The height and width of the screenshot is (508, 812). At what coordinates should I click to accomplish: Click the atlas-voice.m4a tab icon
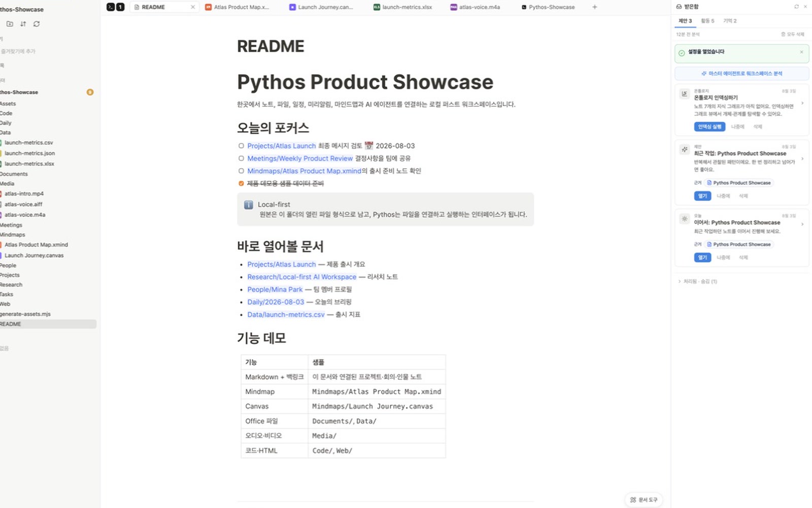[454, 7]
